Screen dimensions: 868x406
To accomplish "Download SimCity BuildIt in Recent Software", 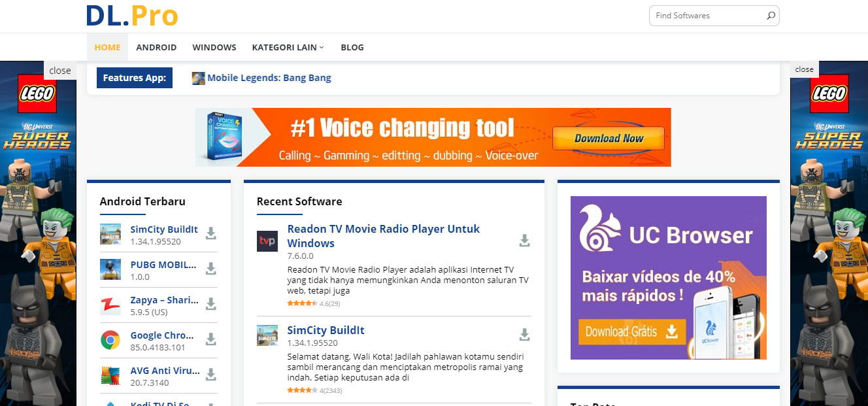I will [x=524, y=335].
